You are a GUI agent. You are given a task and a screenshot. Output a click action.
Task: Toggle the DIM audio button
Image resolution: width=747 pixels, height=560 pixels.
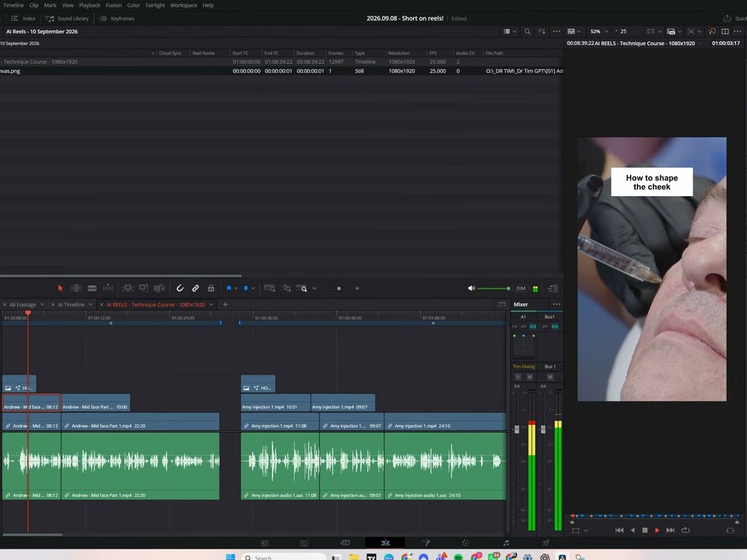521,288
